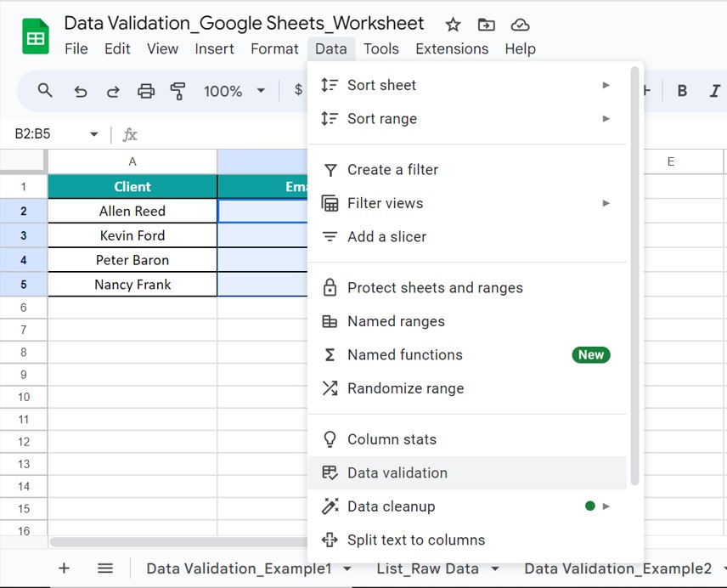727x588 pixels.
Task: Choose Create a filter
Action: click(467, 170)
